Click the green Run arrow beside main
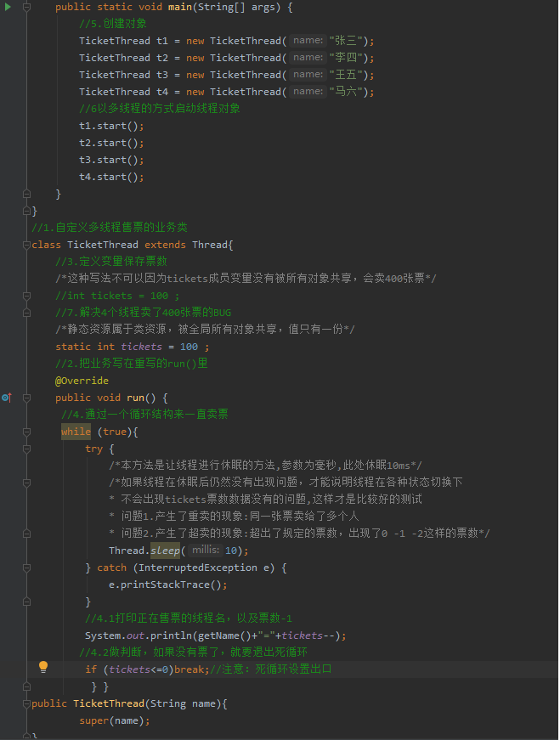Image resolution: width=560 pixels, height=740 pixels. coord(8,7)
